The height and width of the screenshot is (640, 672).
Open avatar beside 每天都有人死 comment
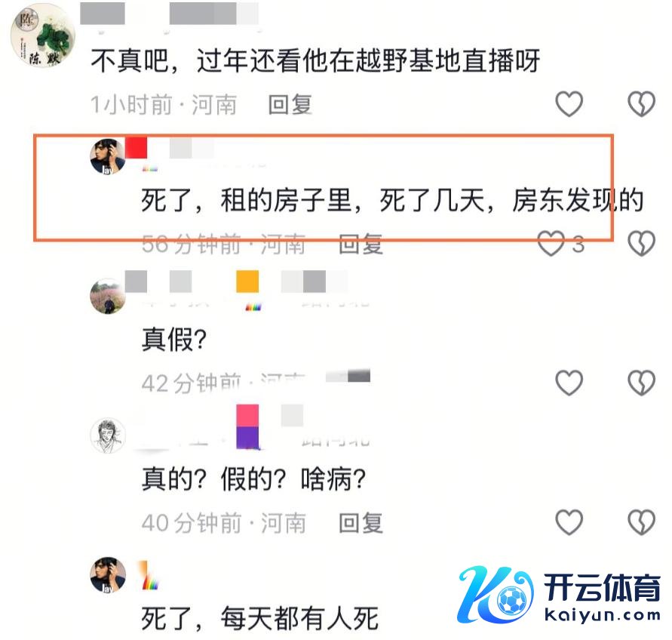[108, 575]
